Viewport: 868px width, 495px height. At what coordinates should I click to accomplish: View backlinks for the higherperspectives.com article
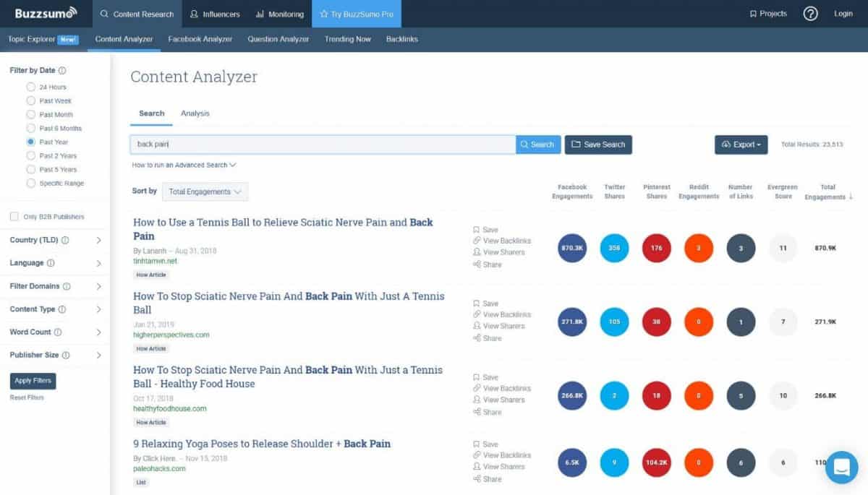coord(502,314)
